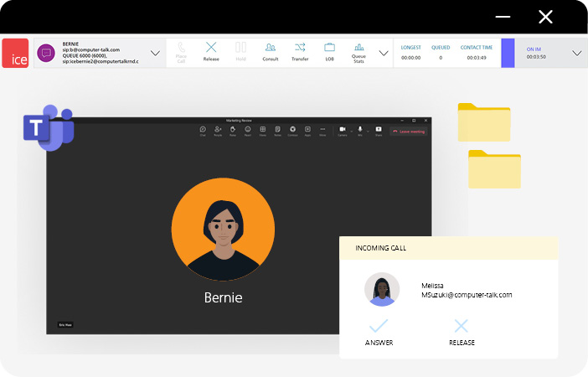The width and height of the screenshot is (588, 377).
Task: Open the ON IM status dropdown
Action: click(576, 53)
